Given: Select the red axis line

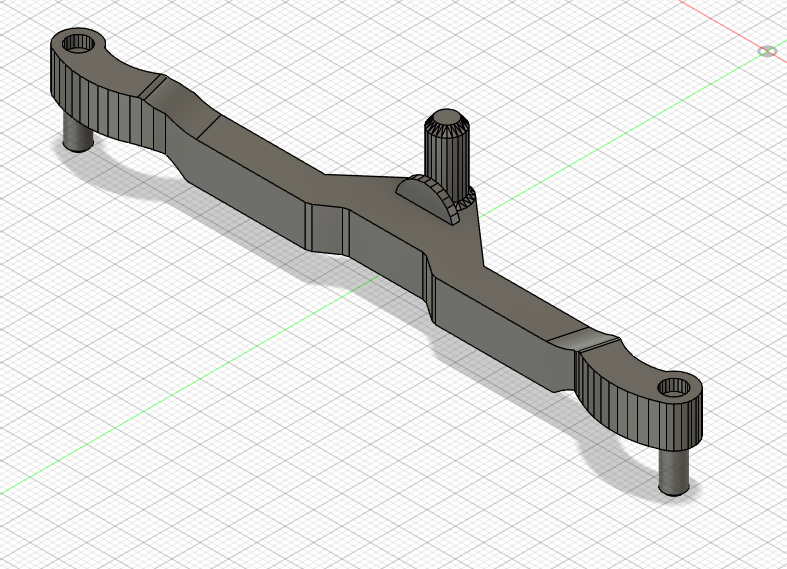Looking at the screenshot, I should (x=728, y=24).
